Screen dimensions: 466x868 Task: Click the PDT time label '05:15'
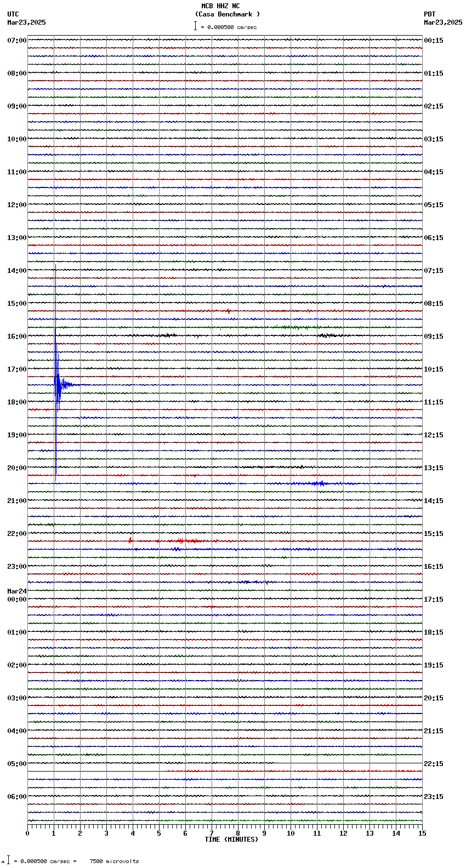434,205
